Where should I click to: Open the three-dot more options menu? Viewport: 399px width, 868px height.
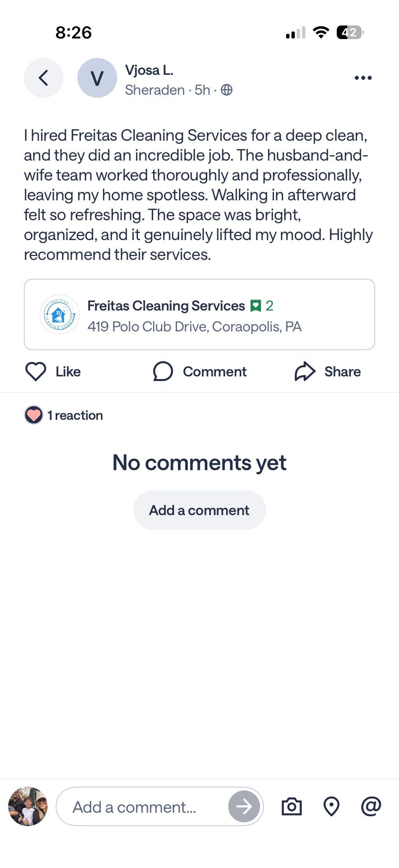[x=363, y=78]
